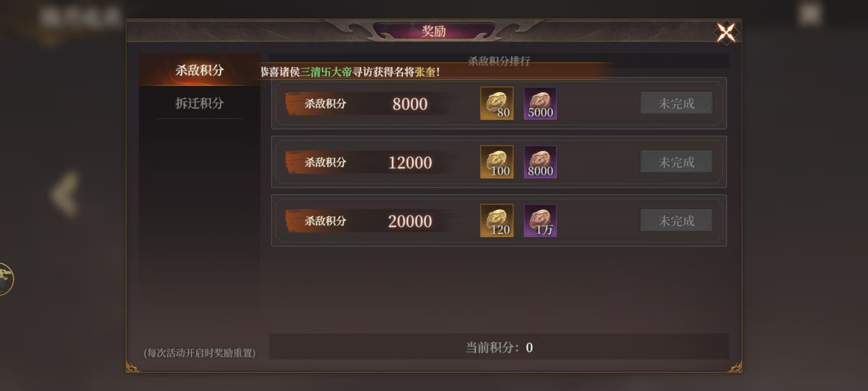Switch to the 拆迁积分 tab
The image size is (868, 391).
click(199, 103)
